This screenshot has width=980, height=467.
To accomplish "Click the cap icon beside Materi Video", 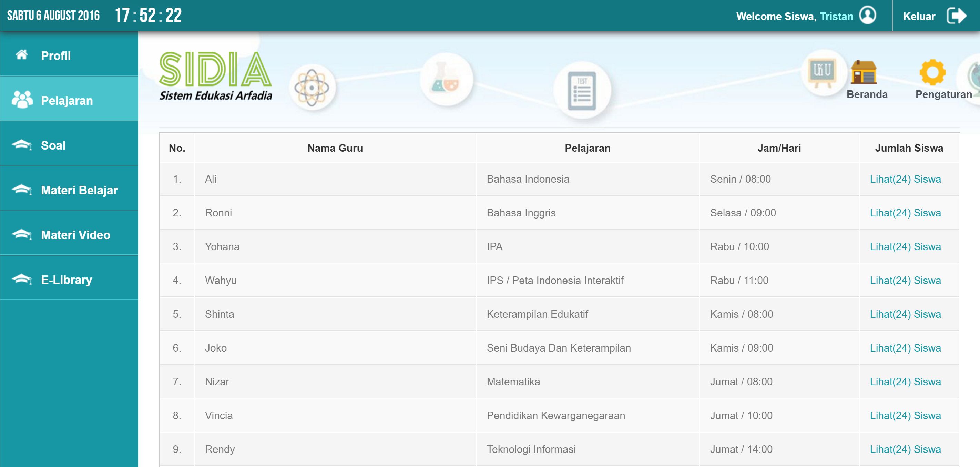I will coord(22,234).
